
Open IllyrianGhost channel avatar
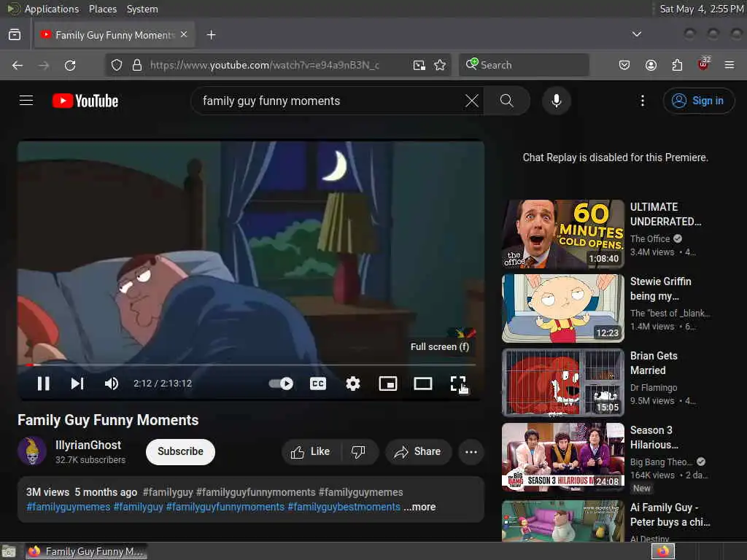point(32,451)
